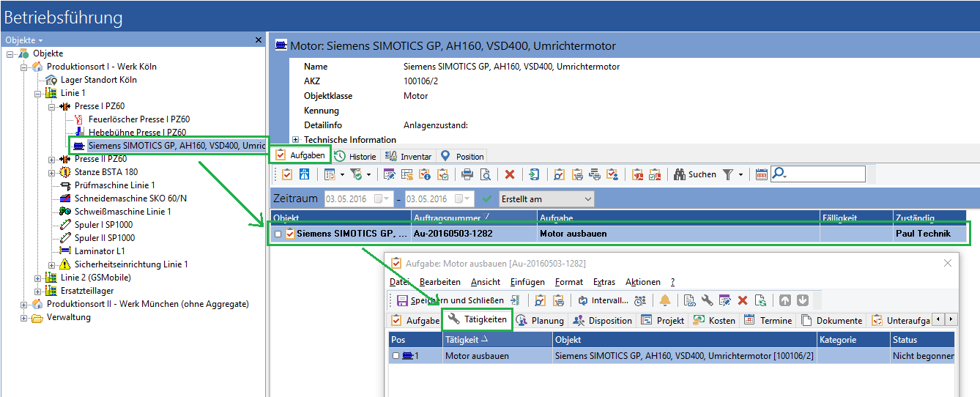The image size is (980, 397).
Task: Click the magnifier in the toolbar search box
Action: (x=779, y=174)
